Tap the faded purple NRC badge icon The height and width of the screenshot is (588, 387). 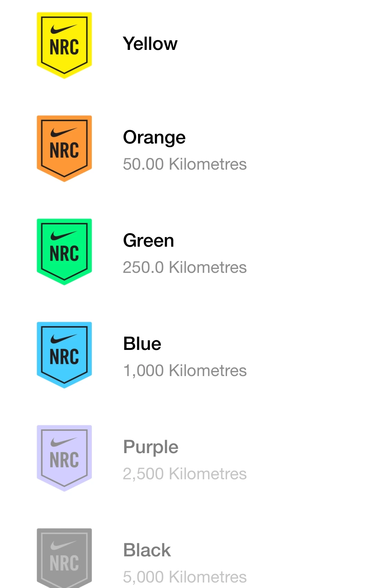pyautogui.click(x=64, y=458)
